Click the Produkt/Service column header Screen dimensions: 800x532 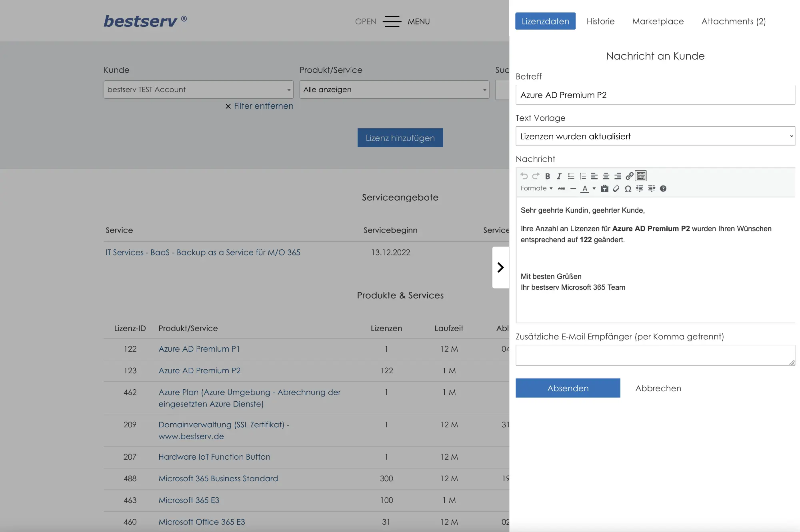tap(188, 328)
